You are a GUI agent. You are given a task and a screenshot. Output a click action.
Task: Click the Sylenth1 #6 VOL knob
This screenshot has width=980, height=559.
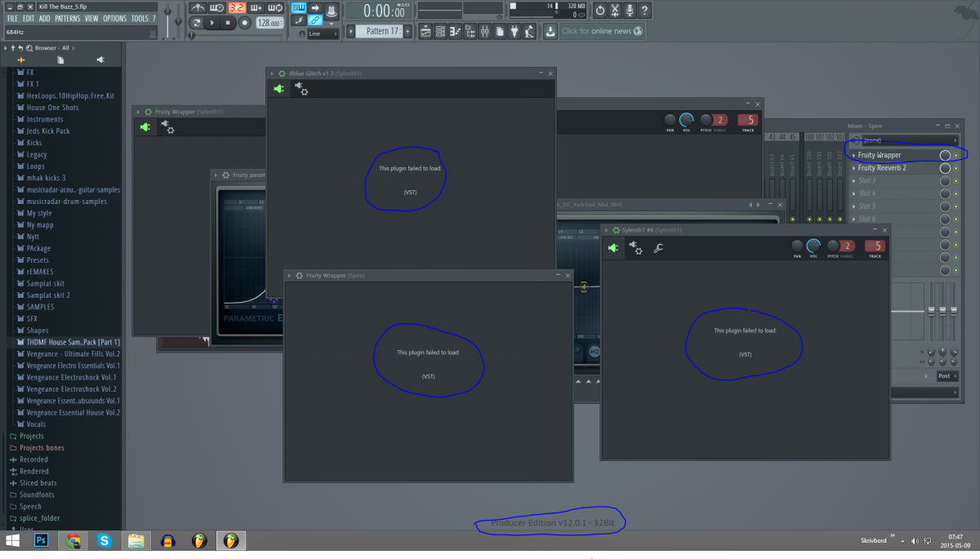pos(813,246)
